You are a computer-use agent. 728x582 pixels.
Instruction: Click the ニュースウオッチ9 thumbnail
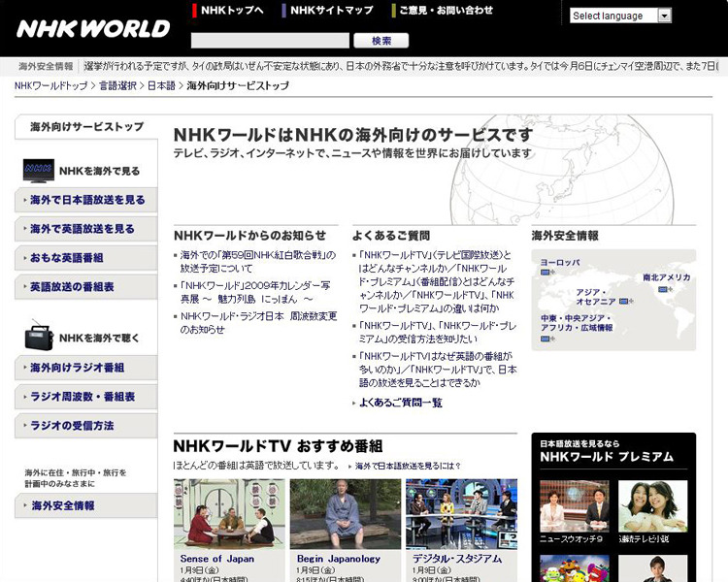[x=575, y=506]
